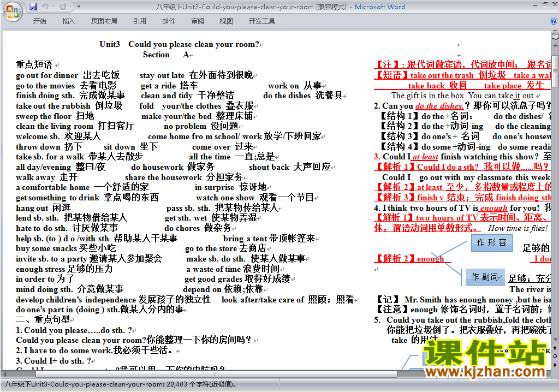Toggle the ruler icon above vertical scrollbar
This screenshot has width=559, height=392.
coord(555,35)
